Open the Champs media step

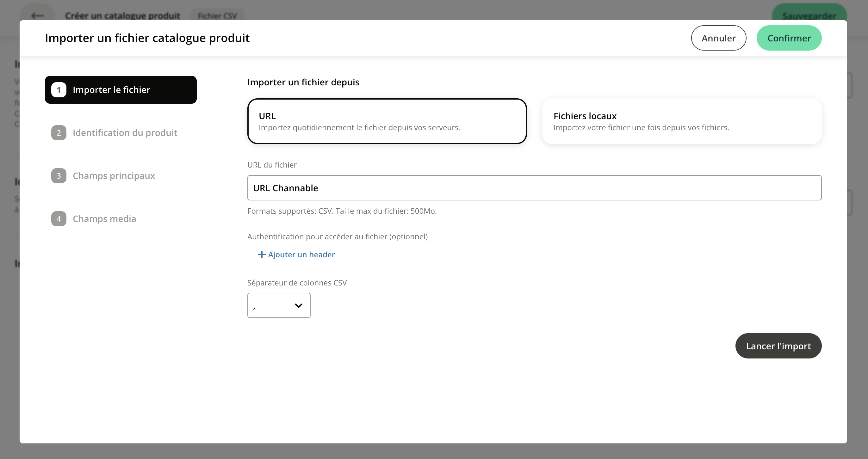104,219
